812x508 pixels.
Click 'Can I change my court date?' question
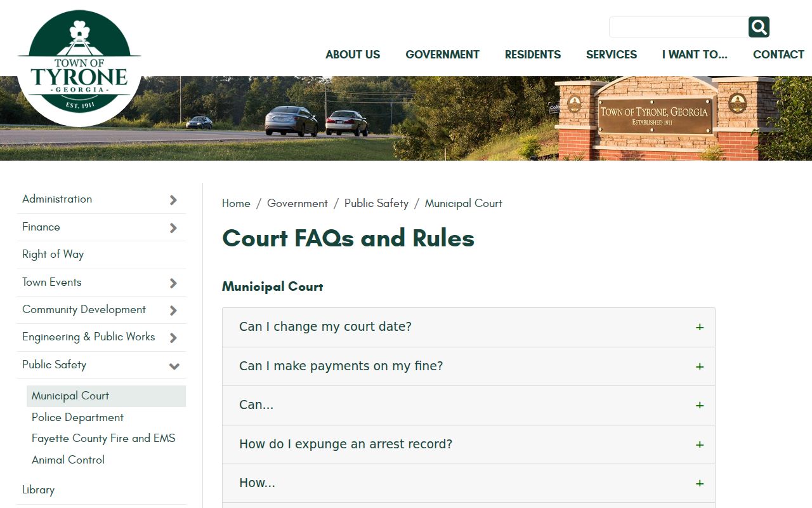[x=325, y=326]
